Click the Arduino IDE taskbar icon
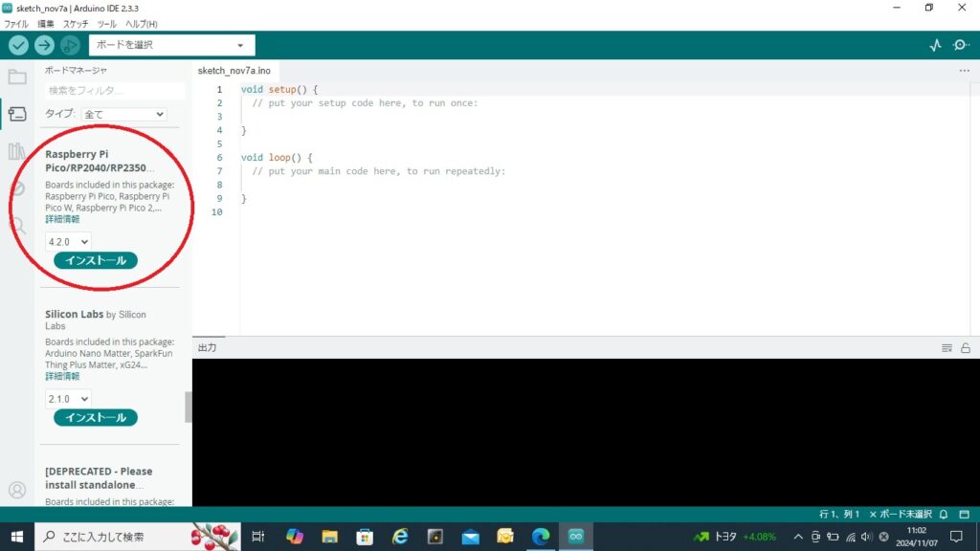Screen dimensions: 980x551 [x=575, y=537]
